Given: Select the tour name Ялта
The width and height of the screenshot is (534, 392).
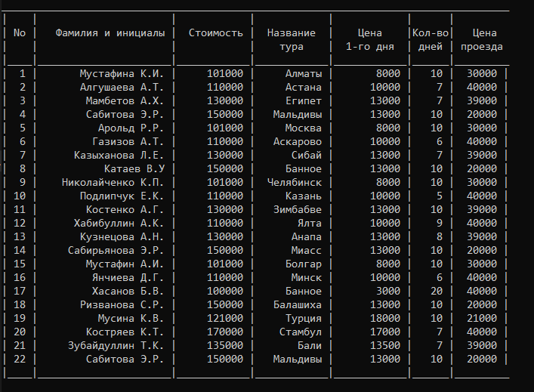Looking at the screenshot, I should [310, 223].
